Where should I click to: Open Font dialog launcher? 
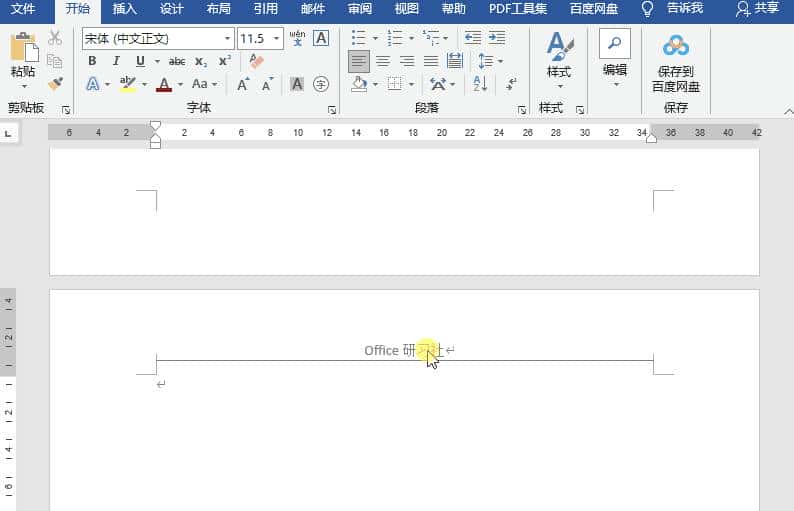coord(332,109)
